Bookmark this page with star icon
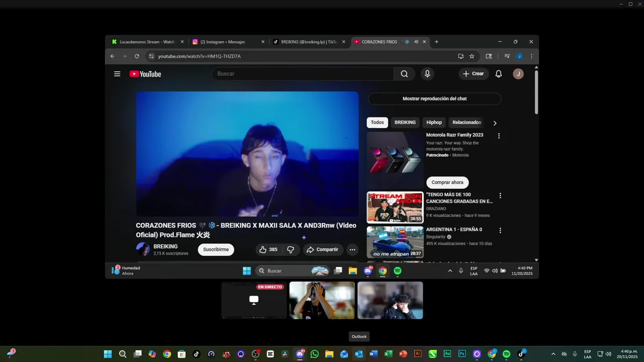The width and height of the screenshot is (644, 362). point(472,56)
